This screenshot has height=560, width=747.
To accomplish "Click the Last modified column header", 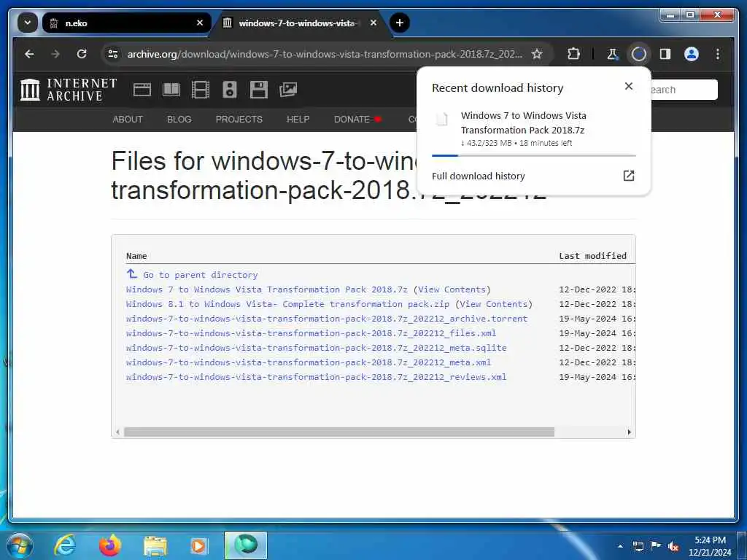I will tap(592, 256).
